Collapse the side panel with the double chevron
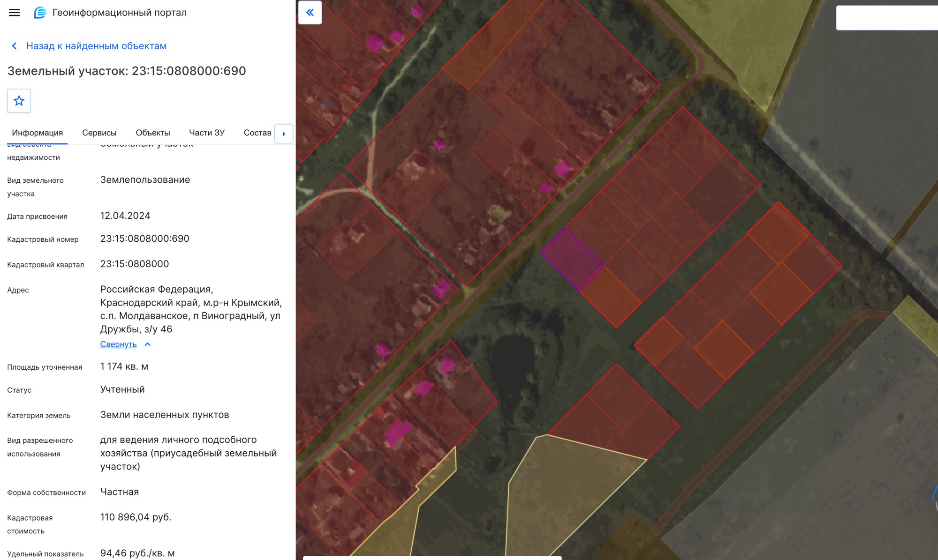Image resolution: width=938 pixels, height=560 pixels. (310, 13)
